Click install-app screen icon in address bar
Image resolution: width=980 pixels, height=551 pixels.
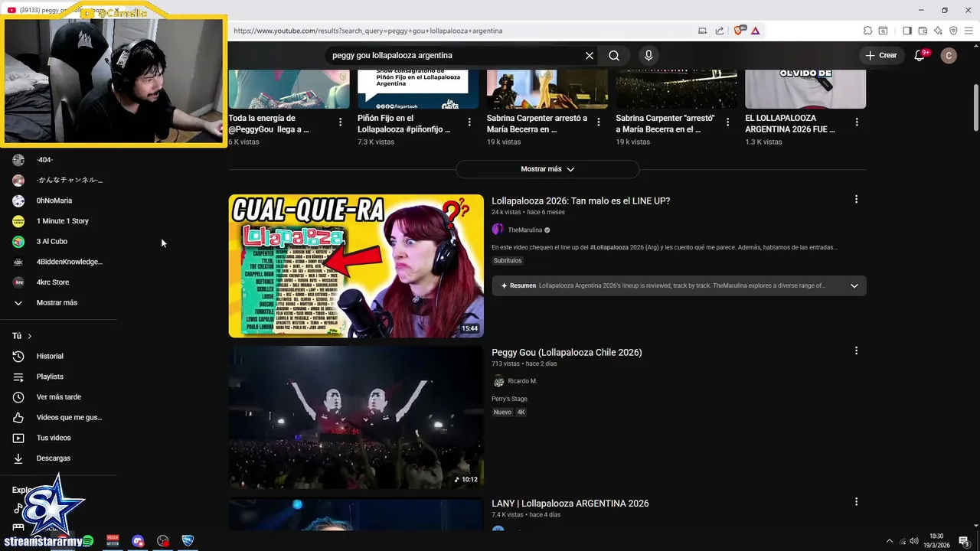702,31
